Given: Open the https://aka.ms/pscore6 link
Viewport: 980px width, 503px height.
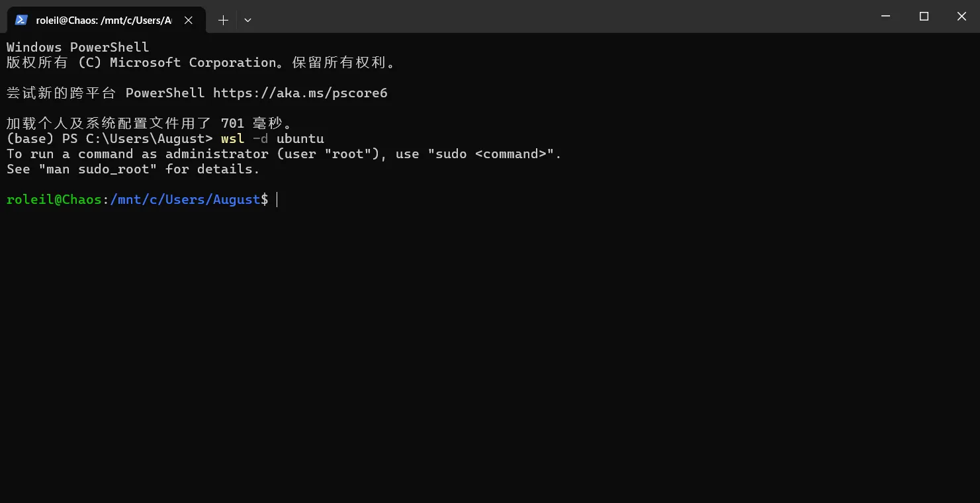Looking at the screenshot, I should pyautogui.click(x=300, y=93).
